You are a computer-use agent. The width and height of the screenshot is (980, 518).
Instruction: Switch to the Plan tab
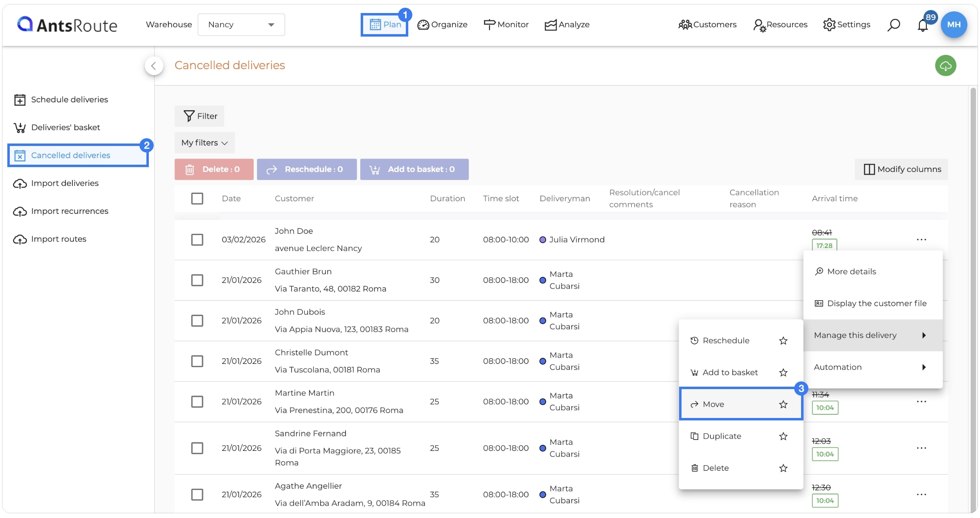(385, 25)
